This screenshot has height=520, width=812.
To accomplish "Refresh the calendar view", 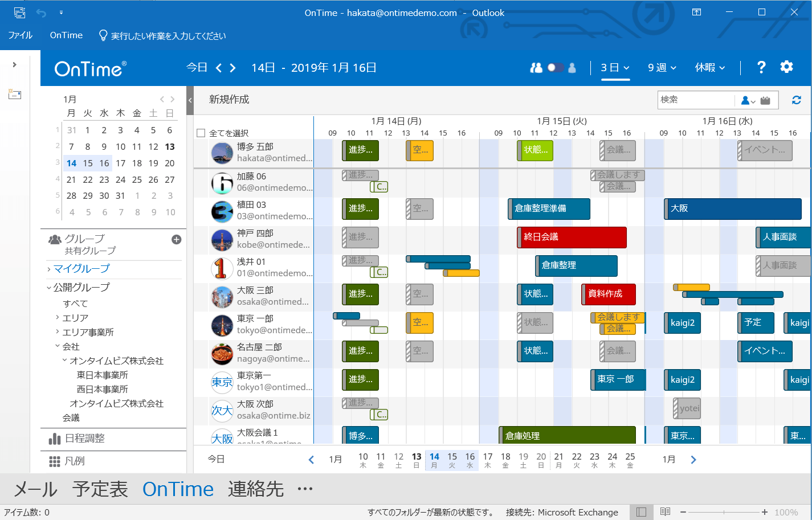I will point(796,100).
